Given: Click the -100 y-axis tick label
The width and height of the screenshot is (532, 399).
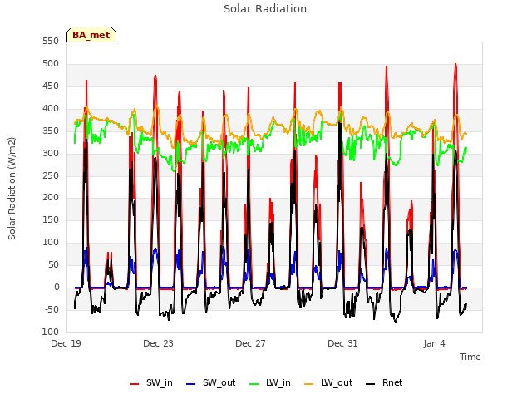Looking at the screenshot, I should (49, 332).
